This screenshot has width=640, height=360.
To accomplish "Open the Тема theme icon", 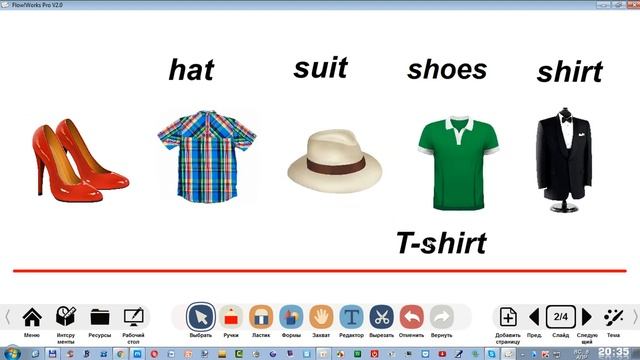I will point(613,317).
